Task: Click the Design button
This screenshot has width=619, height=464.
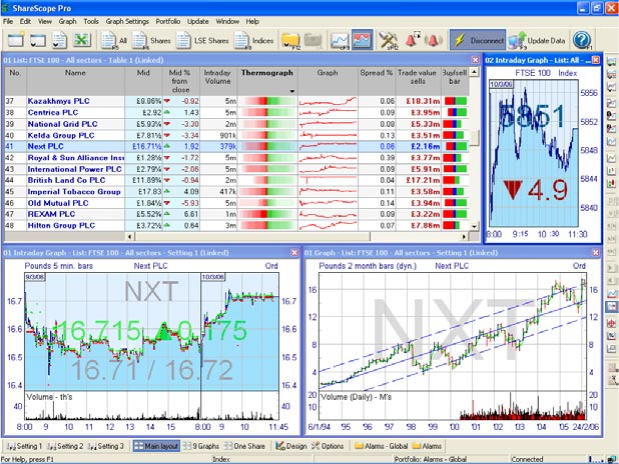Action: click(291, 446)
